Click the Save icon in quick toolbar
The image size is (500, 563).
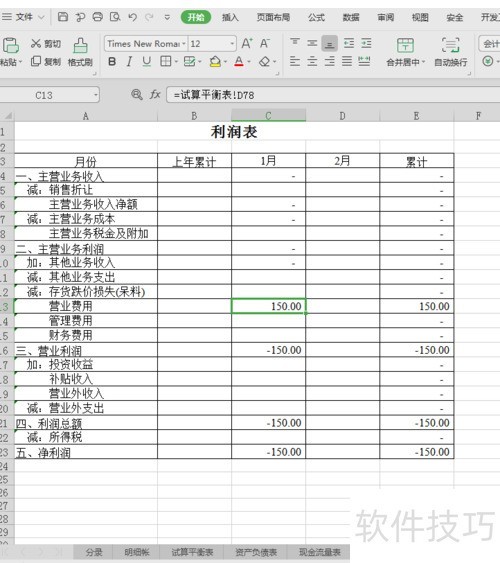(63, 17)
